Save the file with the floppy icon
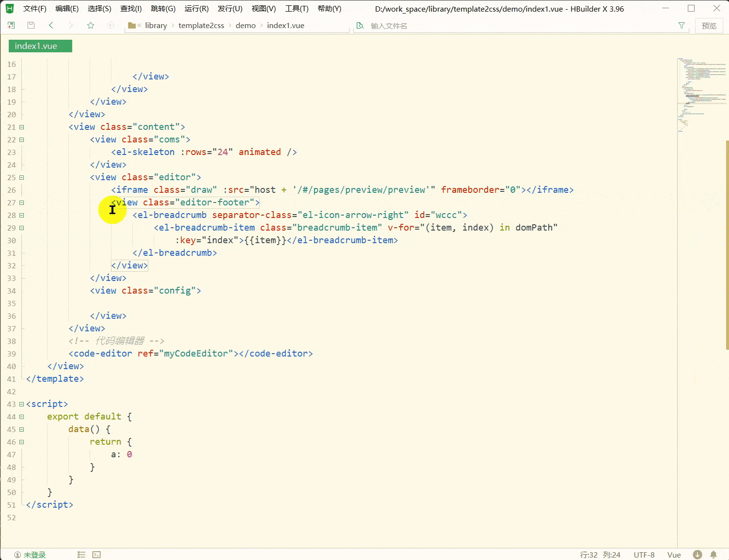Viewport: 729px width, 560px height. 31,25
